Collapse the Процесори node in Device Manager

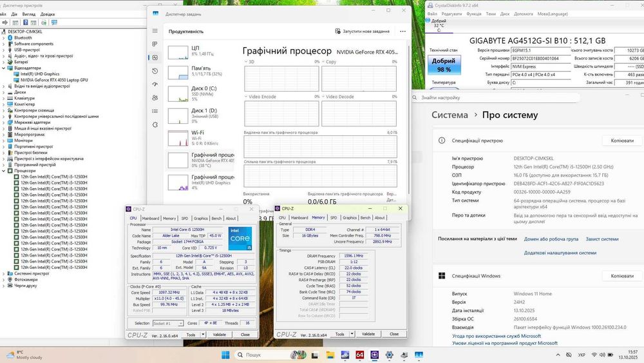4,171
